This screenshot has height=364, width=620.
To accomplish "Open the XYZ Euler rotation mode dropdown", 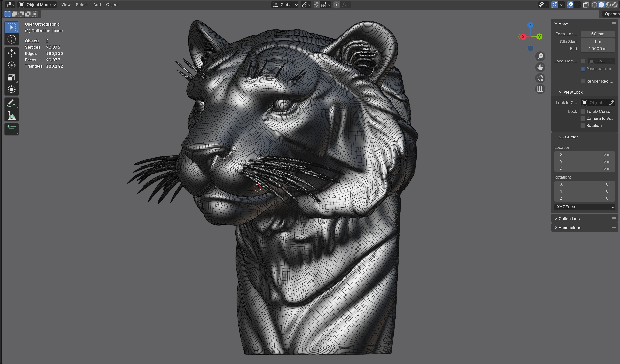I will pos(585,207).
